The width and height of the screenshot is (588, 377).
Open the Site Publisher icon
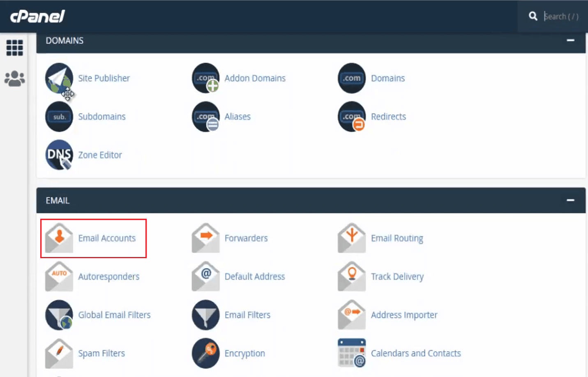pyautogui.click(x=59, y=78)
